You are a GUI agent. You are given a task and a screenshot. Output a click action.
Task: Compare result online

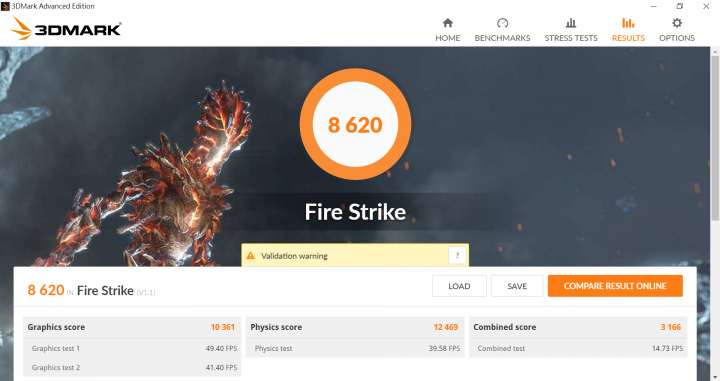[x=615, y=286]
